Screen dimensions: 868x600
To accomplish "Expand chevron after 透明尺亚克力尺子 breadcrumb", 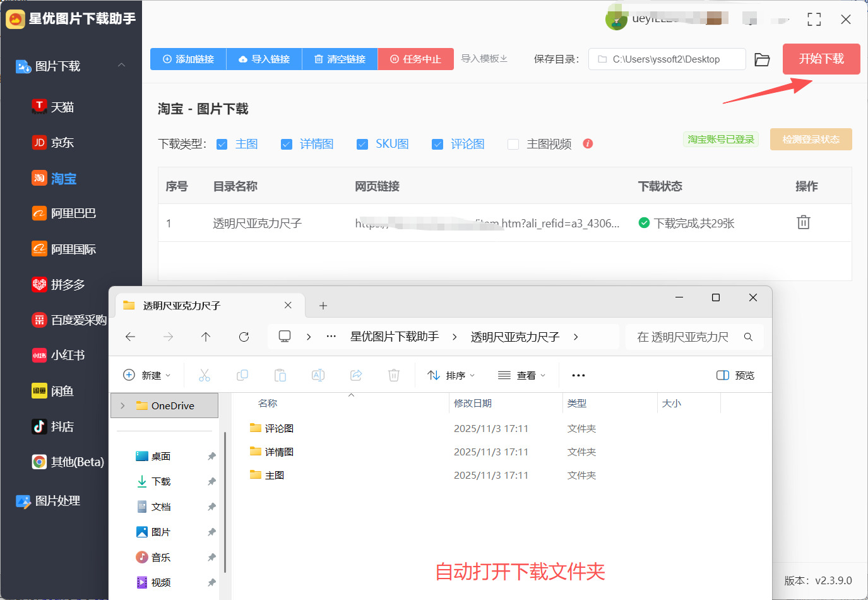I will point(576,337).
